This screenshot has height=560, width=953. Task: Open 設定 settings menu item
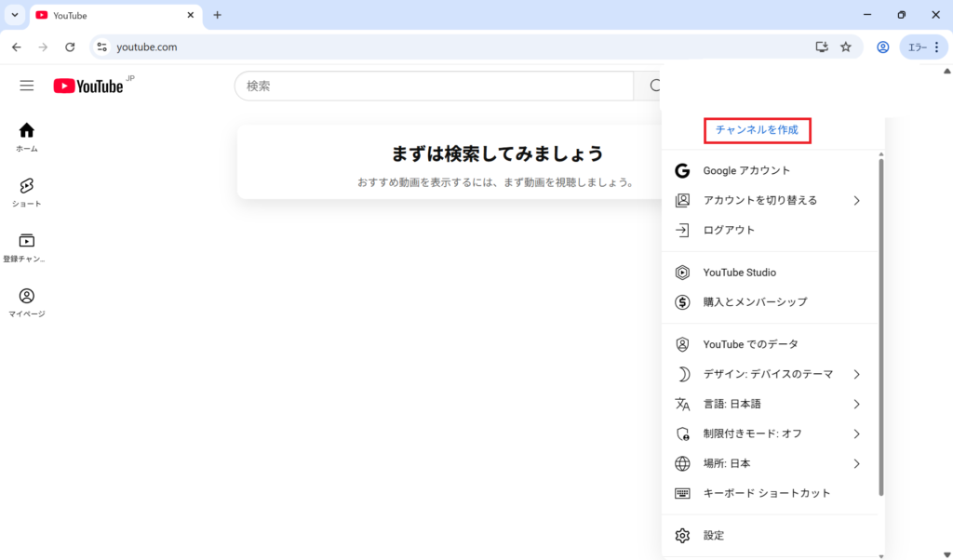pos(770,536)
